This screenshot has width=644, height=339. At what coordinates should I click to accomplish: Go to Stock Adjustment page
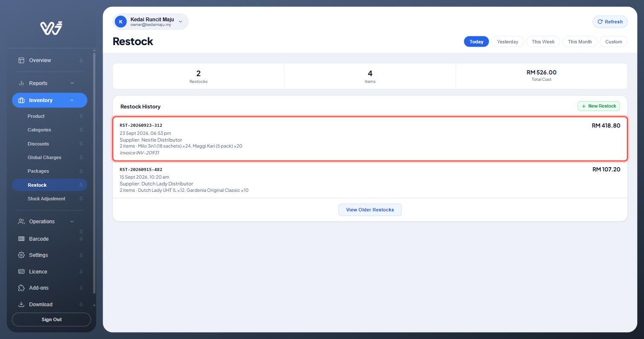(x=46, y=199)
